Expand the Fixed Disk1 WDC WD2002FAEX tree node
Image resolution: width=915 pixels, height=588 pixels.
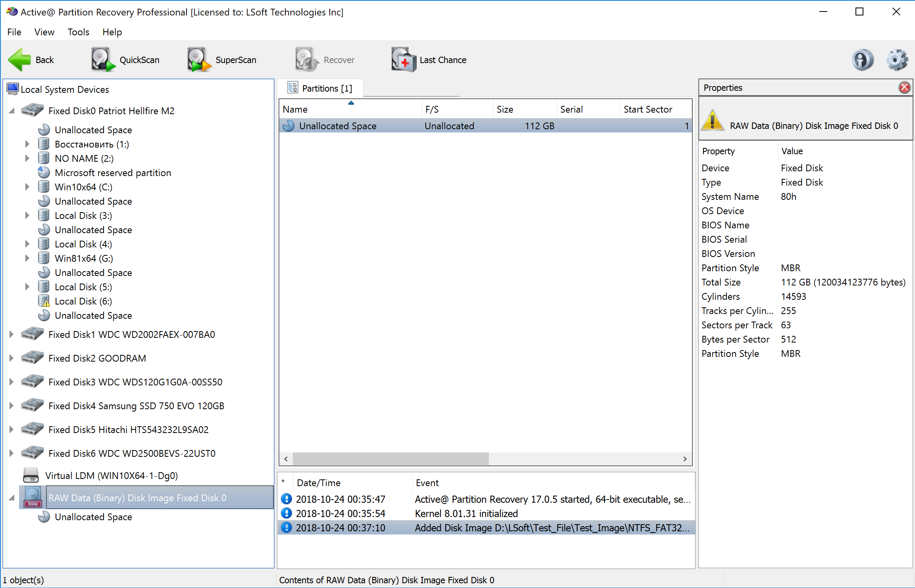[x=11, y=334]
